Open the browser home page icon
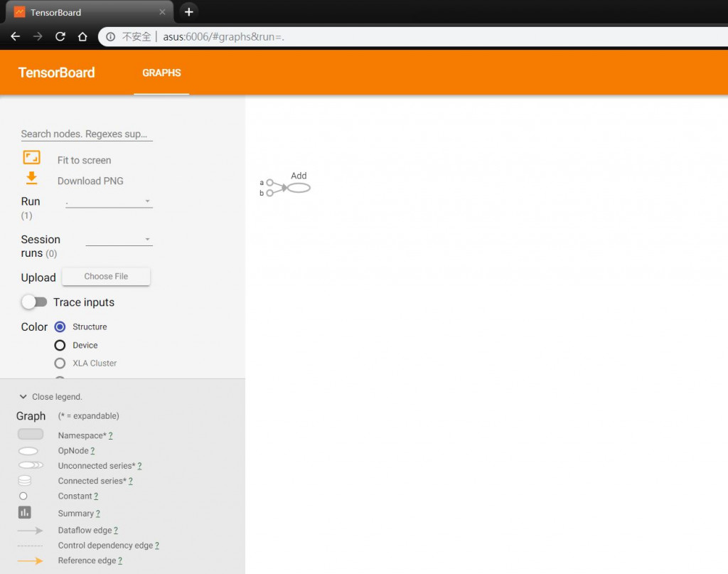 click(x=82, y=36)
